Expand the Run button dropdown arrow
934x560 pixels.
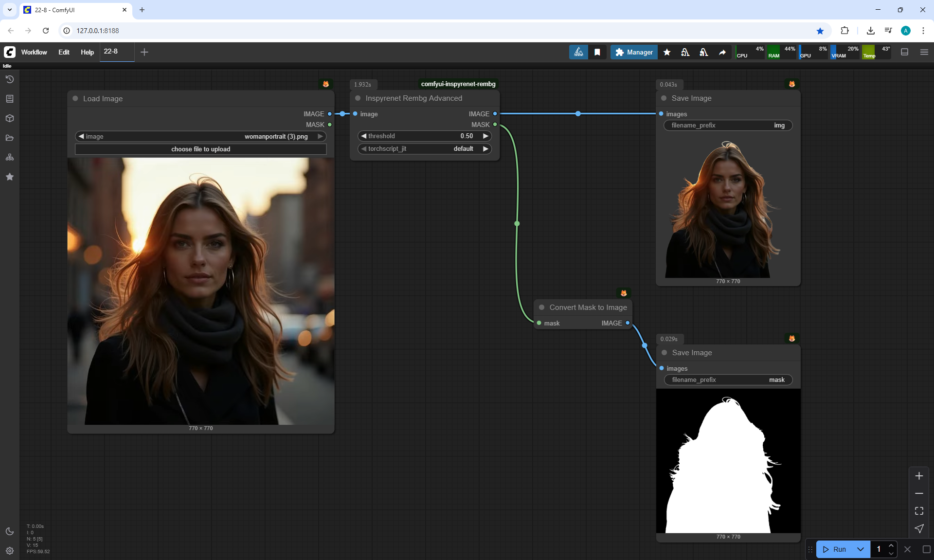(860, 549)
